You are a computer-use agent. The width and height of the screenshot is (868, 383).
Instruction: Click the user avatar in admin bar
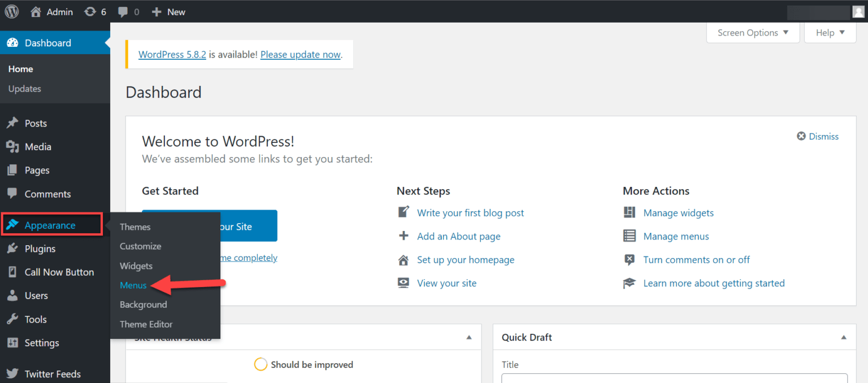[858, 12]
